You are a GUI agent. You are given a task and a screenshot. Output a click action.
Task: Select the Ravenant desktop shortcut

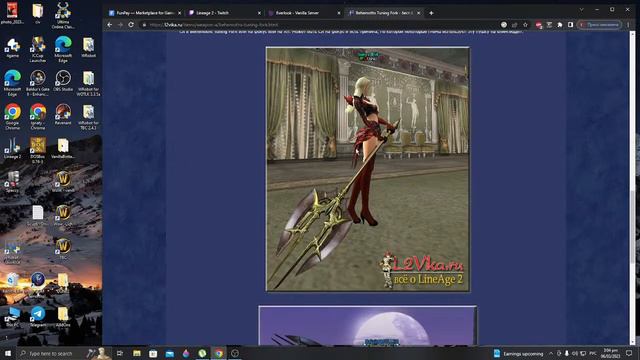(63, 114)
